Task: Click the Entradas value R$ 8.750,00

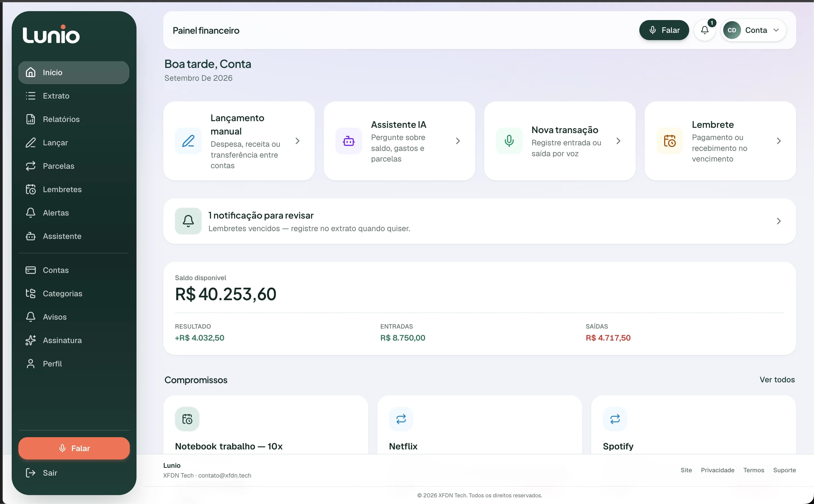Action: (403, 338)
